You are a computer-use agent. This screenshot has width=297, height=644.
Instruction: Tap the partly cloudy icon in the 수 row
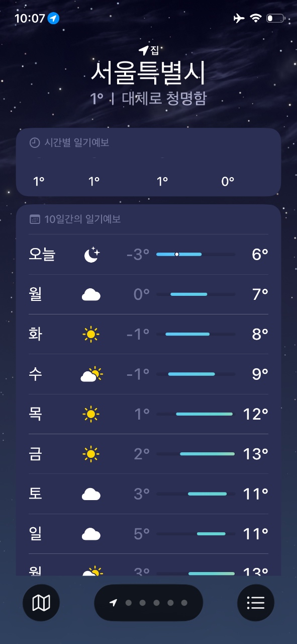[91, 374]
